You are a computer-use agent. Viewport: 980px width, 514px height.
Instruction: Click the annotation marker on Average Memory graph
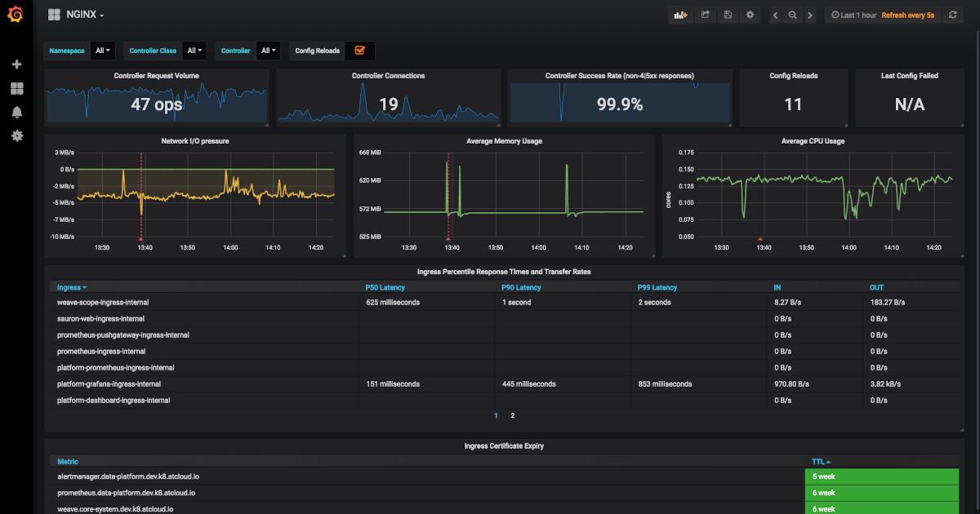(448, 239)
